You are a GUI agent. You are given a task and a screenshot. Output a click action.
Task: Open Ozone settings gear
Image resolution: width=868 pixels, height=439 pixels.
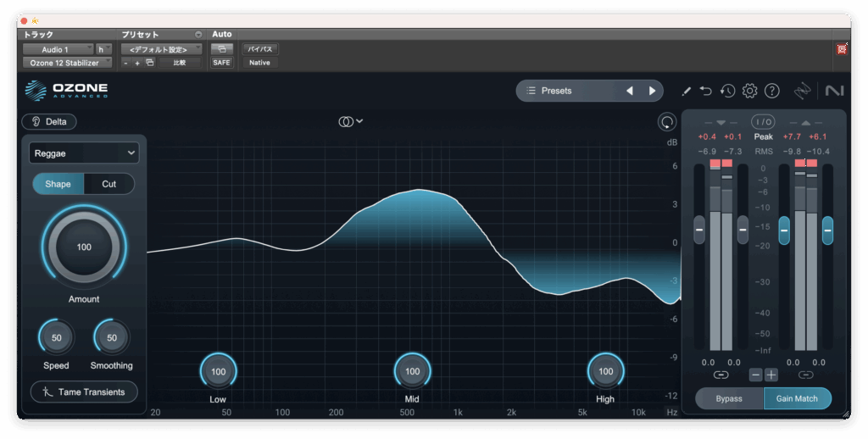coord(749,91)
